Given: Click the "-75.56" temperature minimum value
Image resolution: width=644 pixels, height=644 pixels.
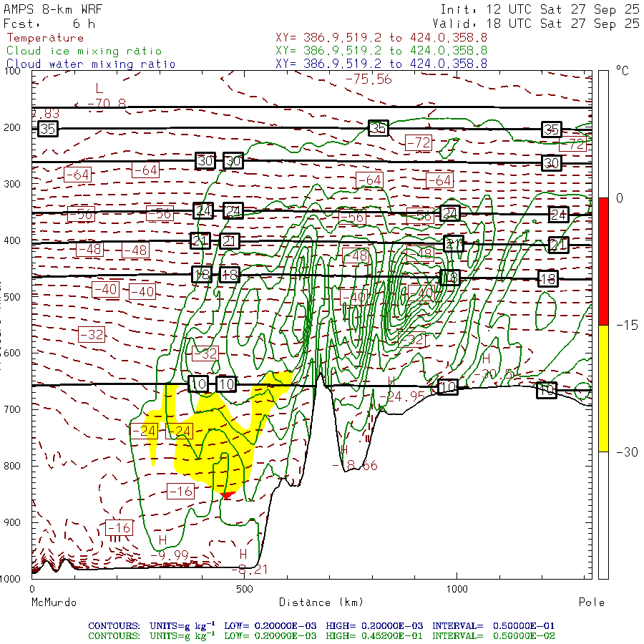Looking at the screenshot, I should (x=369, y=79).
